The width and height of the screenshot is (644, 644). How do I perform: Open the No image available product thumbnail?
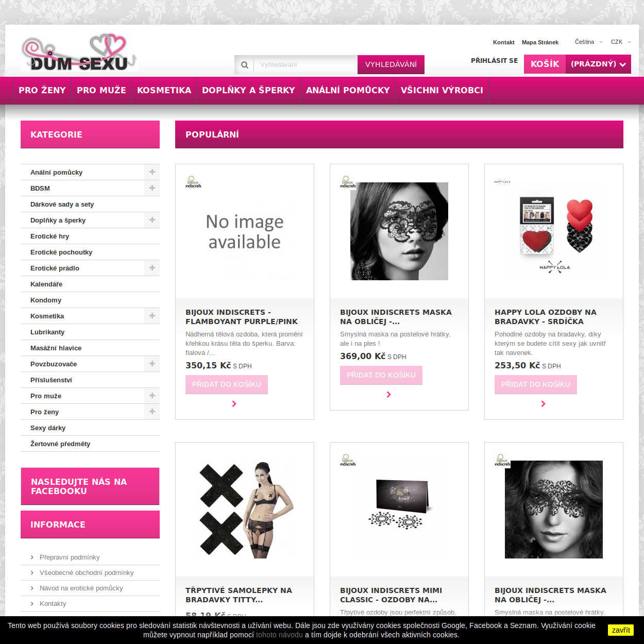click(x=245, y=231)
